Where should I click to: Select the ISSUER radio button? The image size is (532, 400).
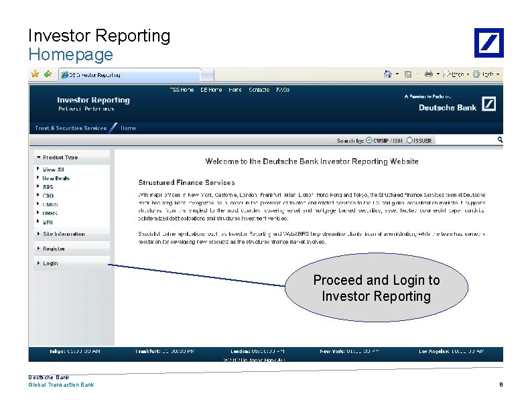(x=409, y=140)
